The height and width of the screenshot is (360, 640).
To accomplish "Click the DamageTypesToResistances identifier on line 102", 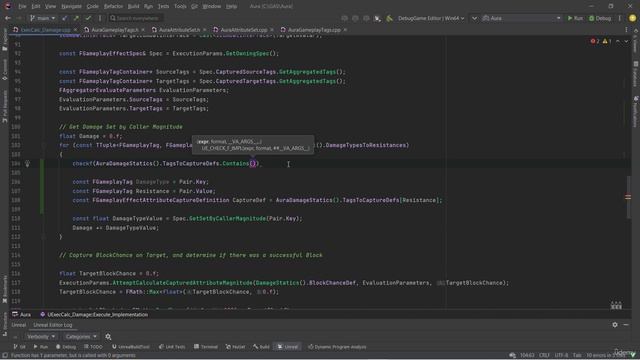I will point(367,145).
